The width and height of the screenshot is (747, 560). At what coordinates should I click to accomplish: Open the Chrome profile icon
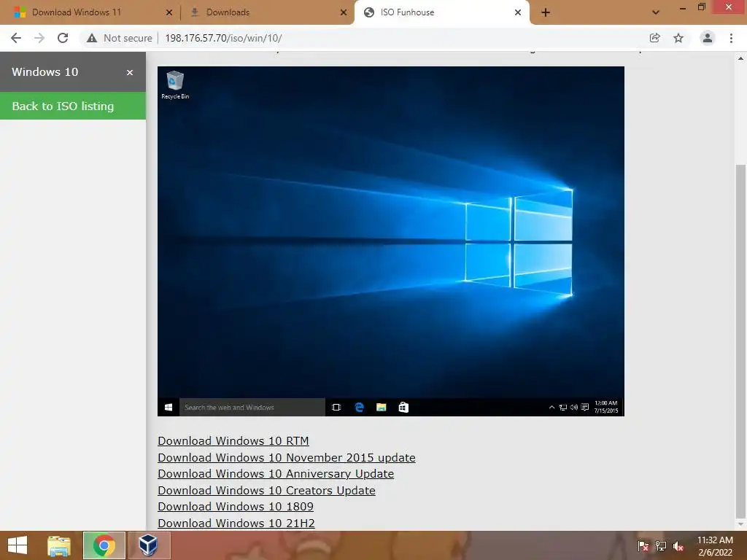pyautogui.click(x=708, y=38)
